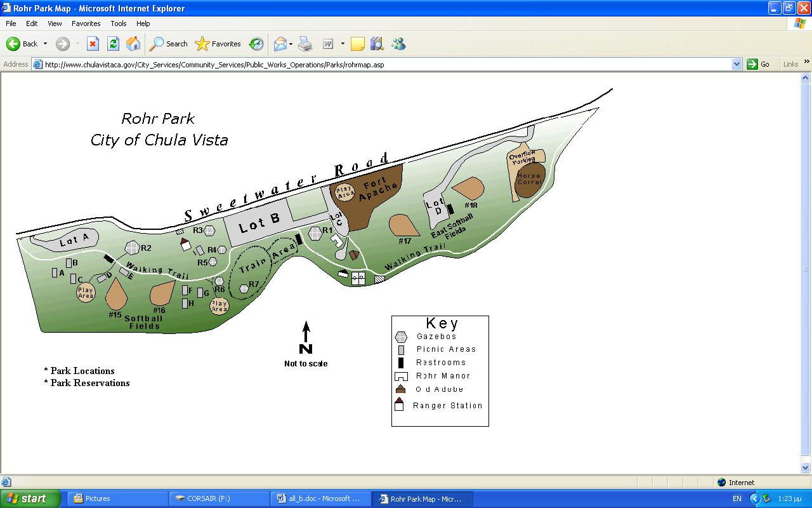Click softball field #18 on map
Viewport: 812px width, 508px height.
pos(469,189)
